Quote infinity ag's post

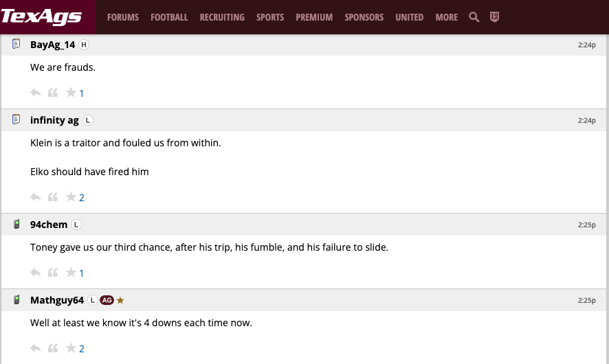pos(53,197)
